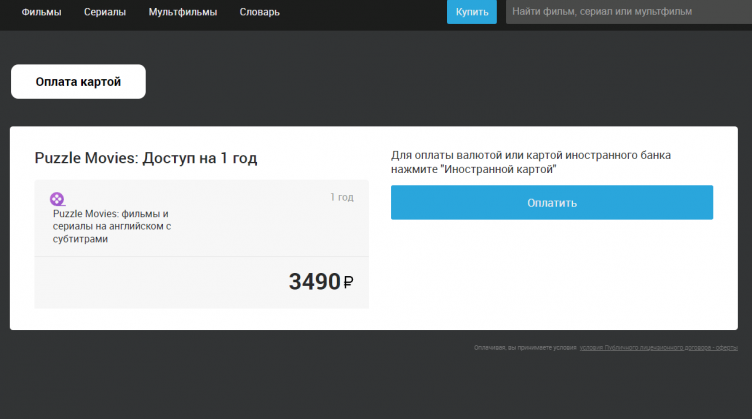The width and height of the screenshot is (752, 419).
Task: Click the purple Puzzle Movies product icon
Action: pos(58,199)
